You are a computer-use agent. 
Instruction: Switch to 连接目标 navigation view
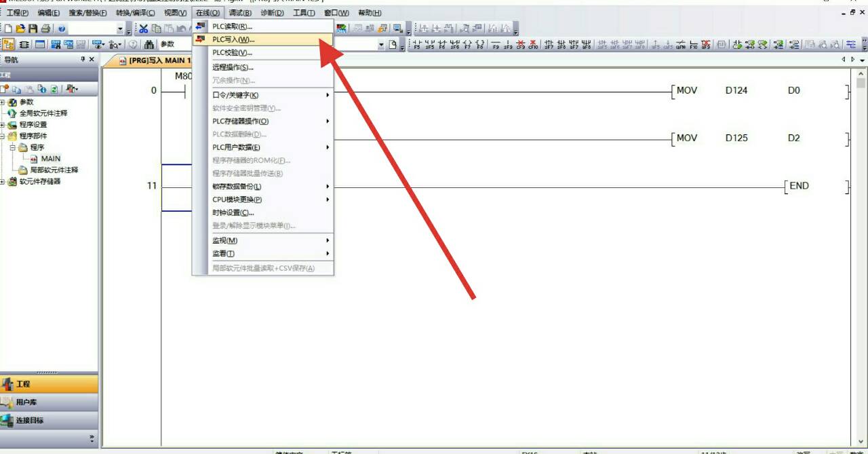[30, 421]
